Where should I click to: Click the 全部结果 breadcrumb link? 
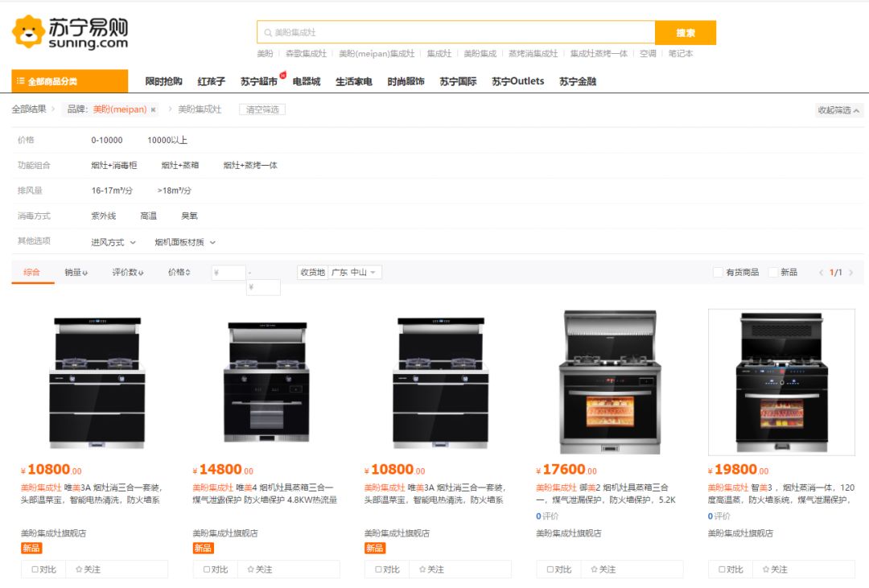30,109
